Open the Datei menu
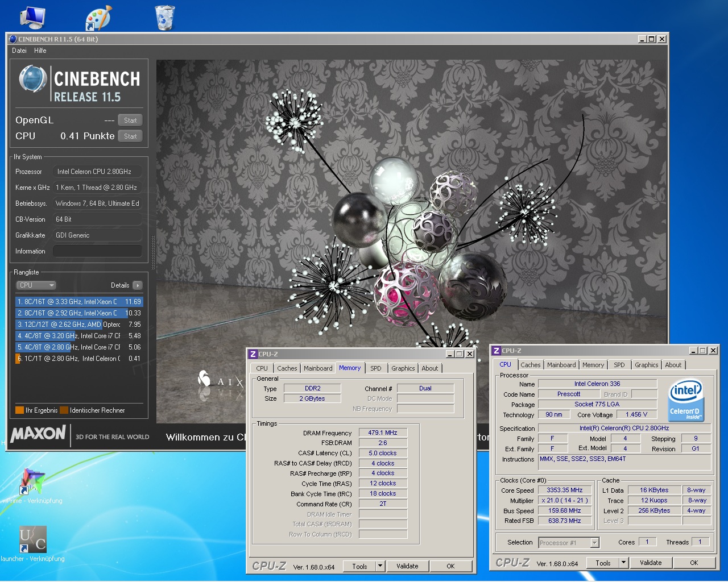 coord(19,51)
